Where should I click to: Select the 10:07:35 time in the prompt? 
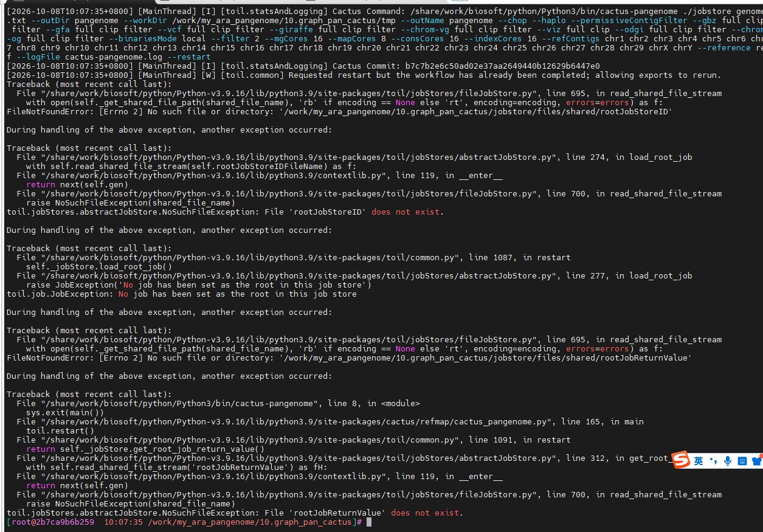point(123,522)
